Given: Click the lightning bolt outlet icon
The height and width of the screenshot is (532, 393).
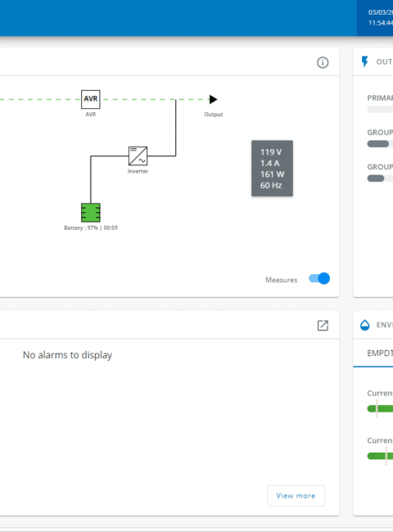Looking at the screenshot, I should 365,61.
